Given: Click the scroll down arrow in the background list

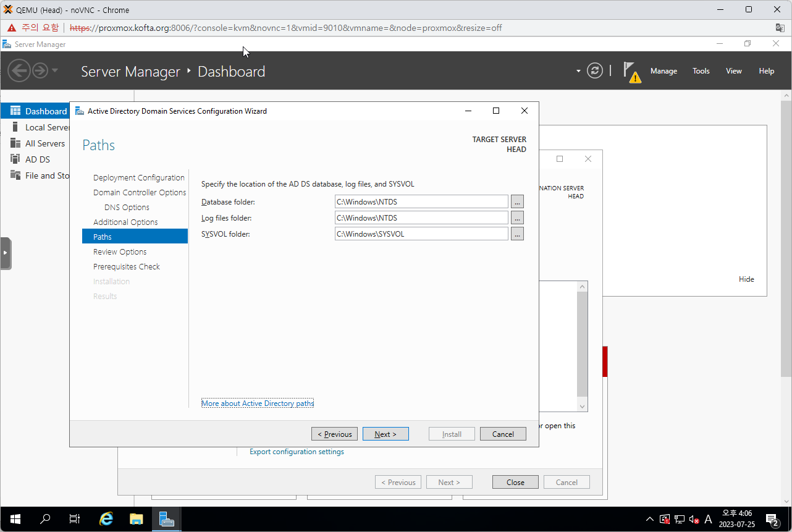Looking at the screenshot, I should pos(582,406).
